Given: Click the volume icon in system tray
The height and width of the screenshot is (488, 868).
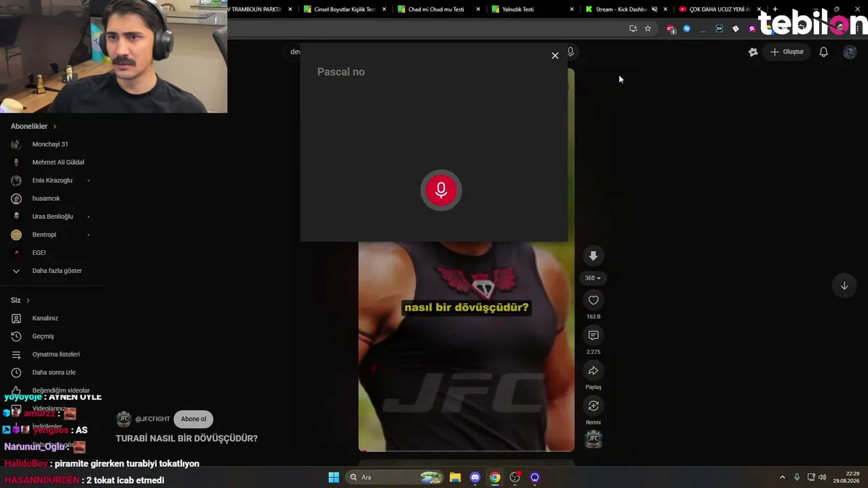Looking at the screenshot, I should [823, 477].
